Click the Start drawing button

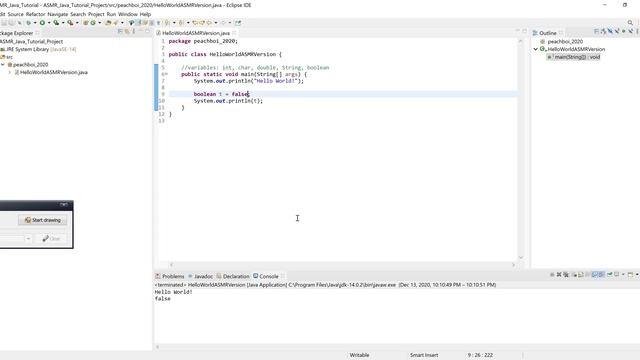pyautogui.click(x=42, y=220)
